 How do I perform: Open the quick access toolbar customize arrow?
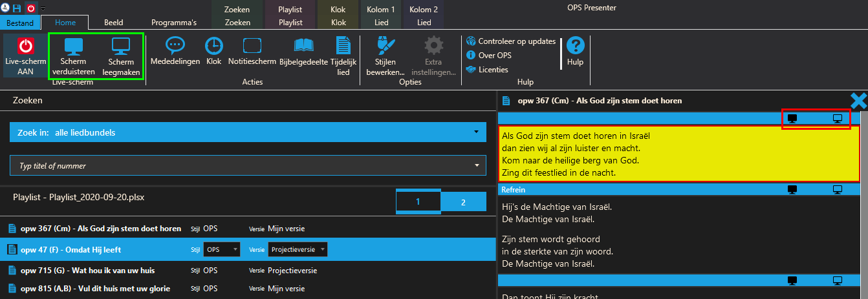point(43,9)
